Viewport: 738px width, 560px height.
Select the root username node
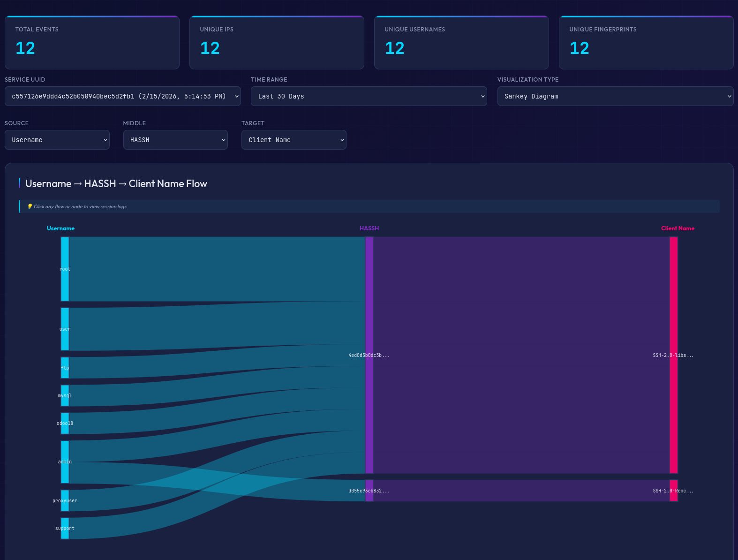tap(65, 269)
